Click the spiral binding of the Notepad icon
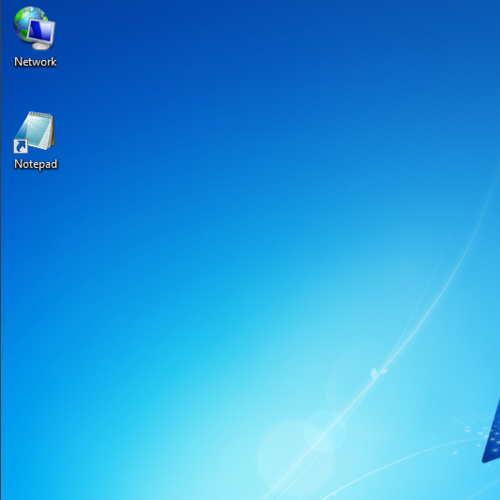Image resolution: width=500 pixels, height=500 pixels. click(41, 115)
